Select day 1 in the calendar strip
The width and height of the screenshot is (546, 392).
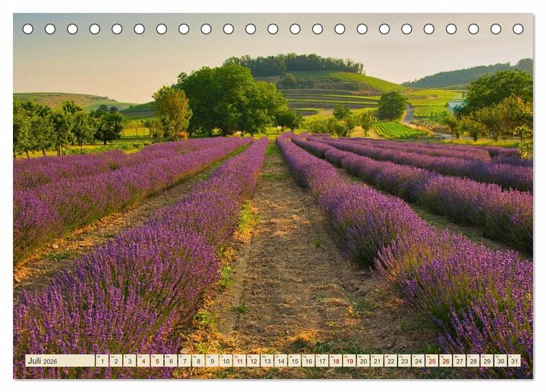point(102,361)
